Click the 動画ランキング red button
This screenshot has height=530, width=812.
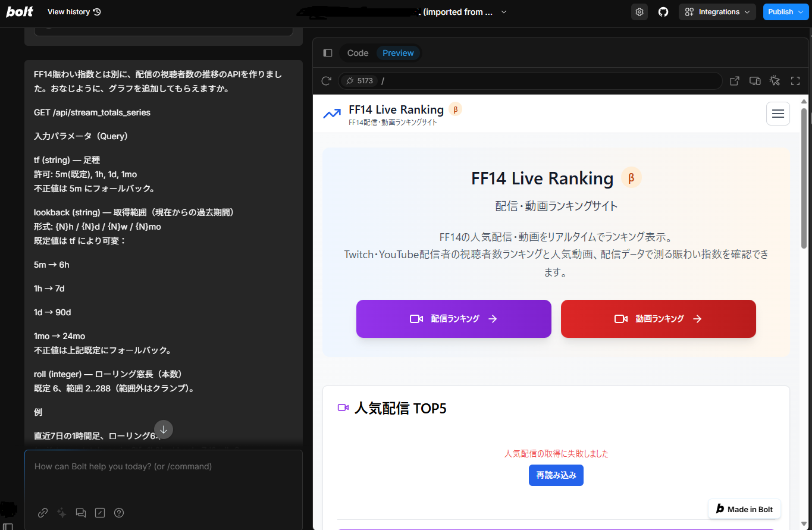[658, 319]
